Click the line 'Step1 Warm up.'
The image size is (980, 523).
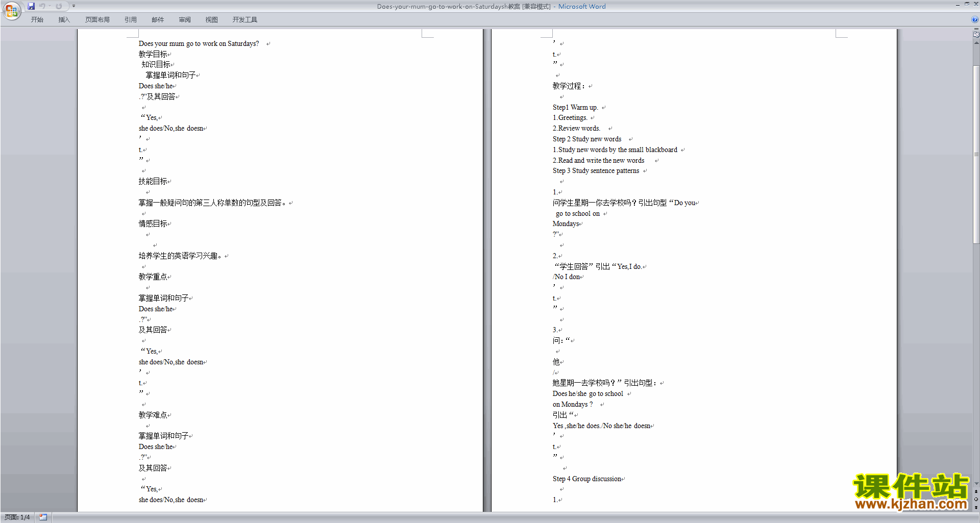coord(575,108)
